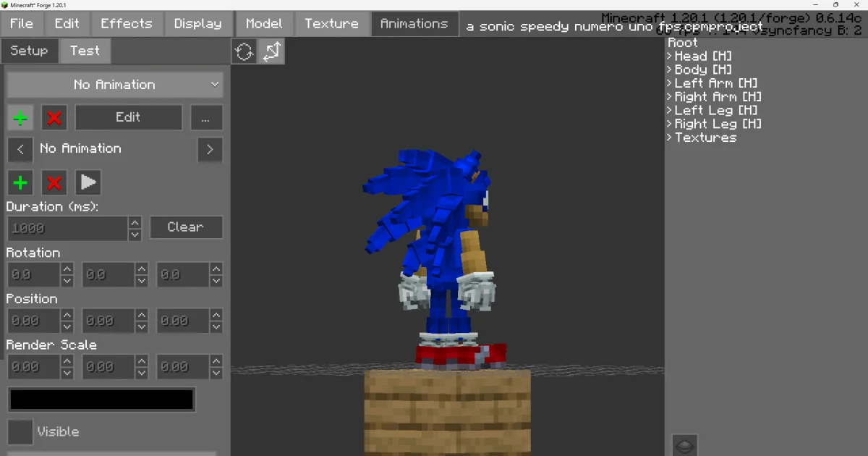Open the Effects menu
Viewport: 868px width, 456px height.
[127, 24]
